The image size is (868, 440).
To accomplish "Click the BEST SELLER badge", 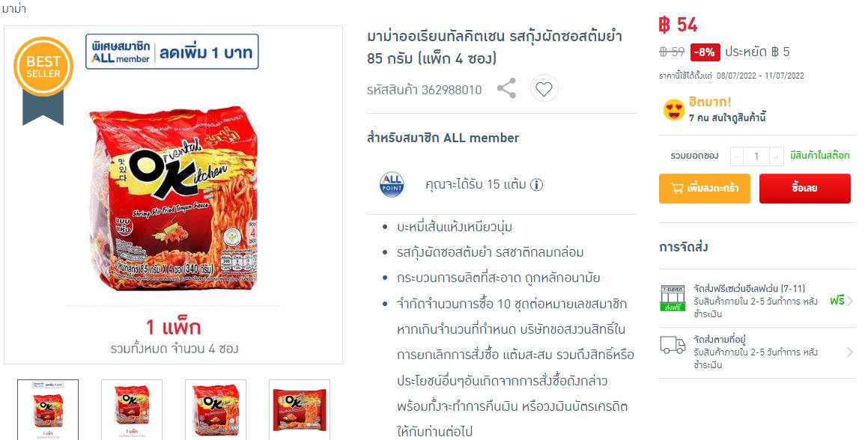I will [x=43, y=80].
